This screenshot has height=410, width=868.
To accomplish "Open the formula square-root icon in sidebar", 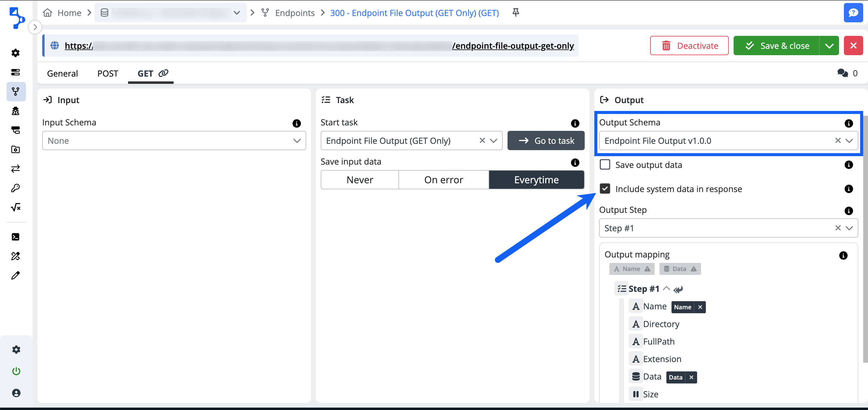I will click(15, 207).
